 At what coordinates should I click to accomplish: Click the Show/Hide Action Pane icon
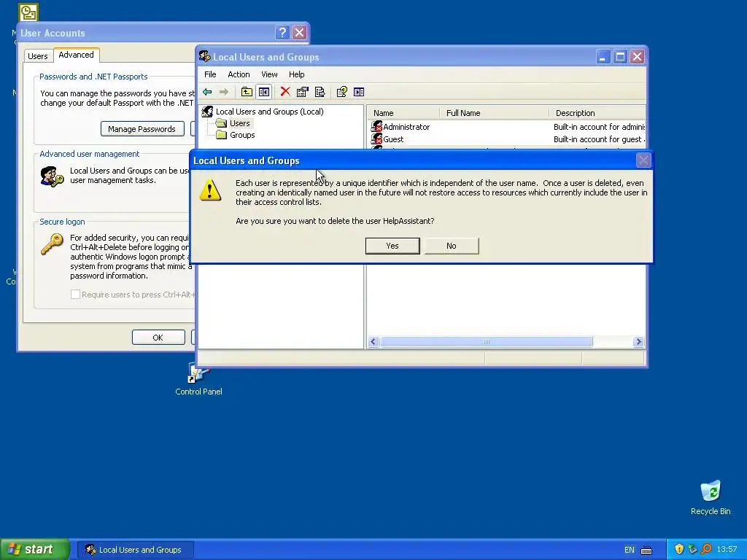coord(359,92)
